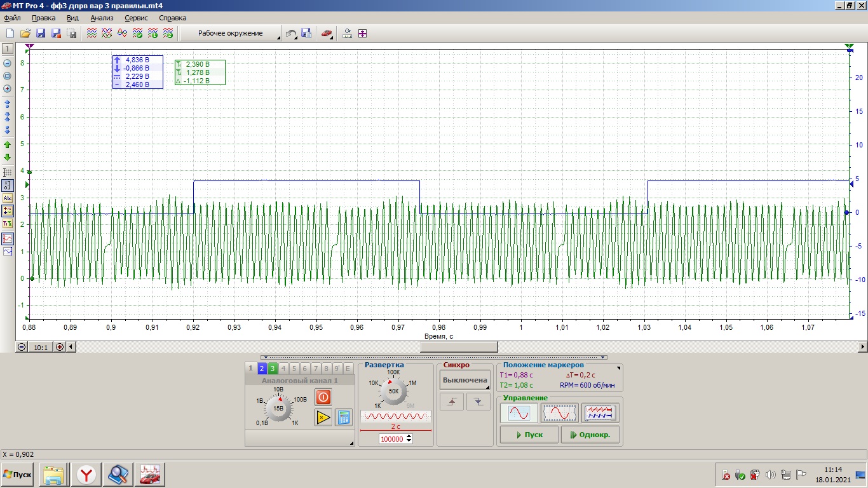
Task: Click the Однокр. single-shot button
Action: tap(590, 435)
